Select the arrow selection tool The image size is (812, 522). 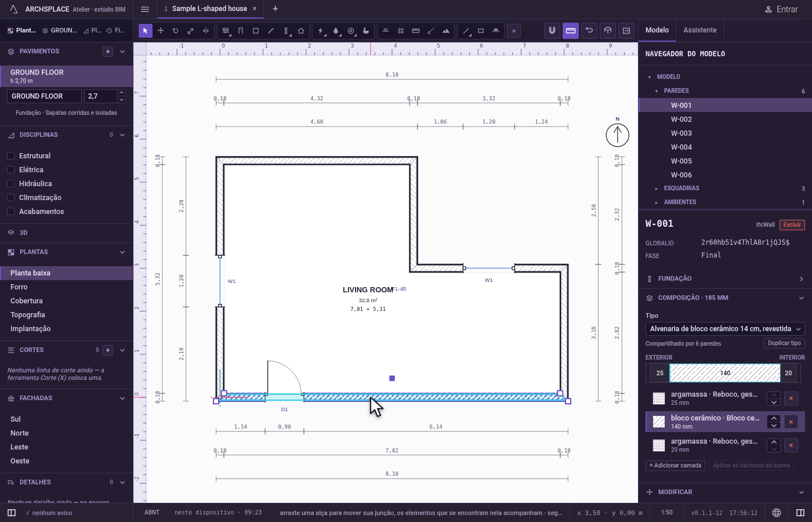pos(146,31)
